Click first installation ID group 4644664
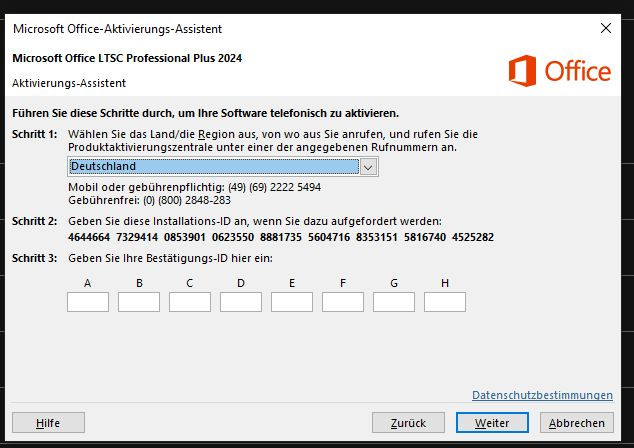This screenshot has width=634, height=448. (x=89, y=237)
